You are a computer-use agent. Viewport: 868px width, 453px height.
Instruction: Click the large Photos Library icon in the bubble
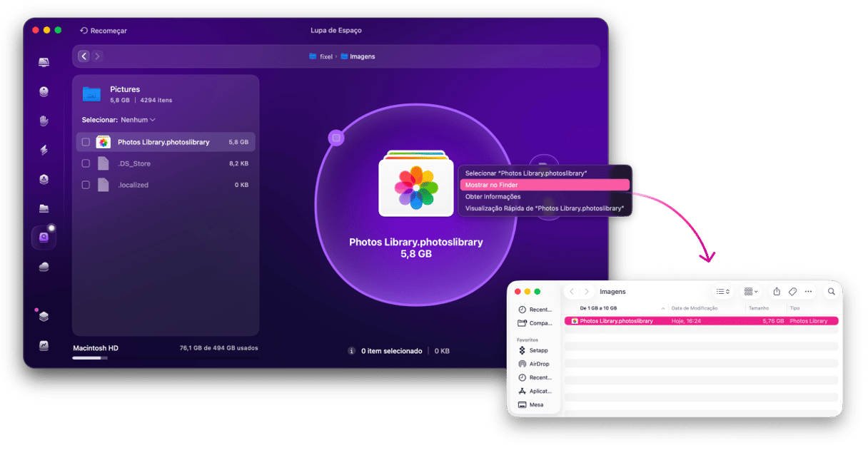(x=415, y=183)
